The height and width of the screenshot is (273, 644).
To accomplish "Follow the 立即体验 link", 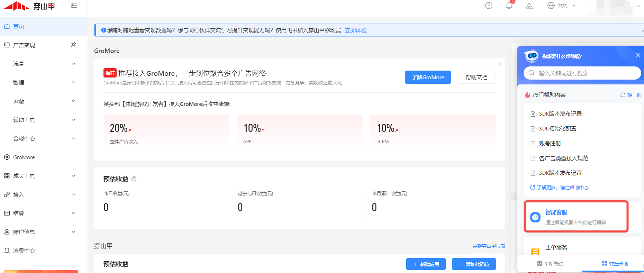I will tap(356, 30).
